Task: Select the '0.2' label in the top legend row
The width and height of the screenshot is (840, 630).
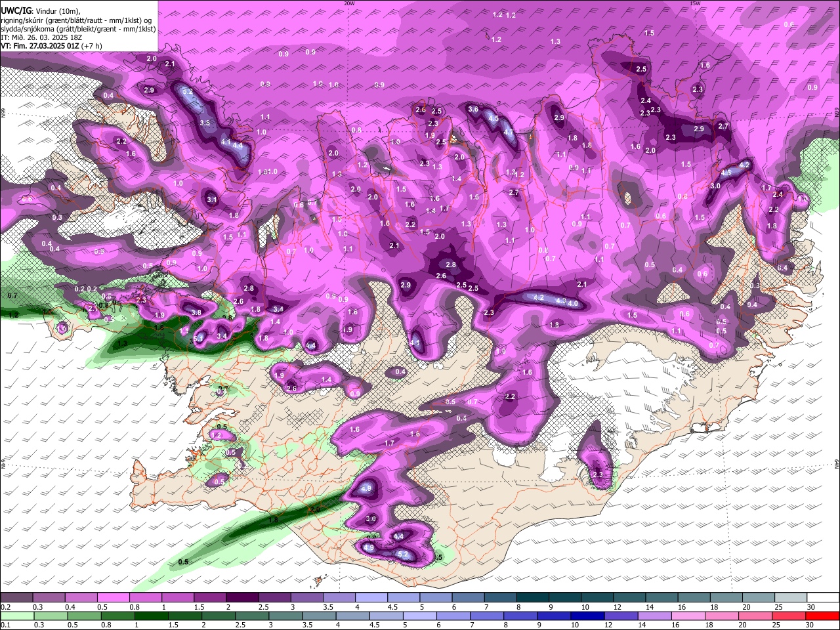Action: click(x=5, y=607)
